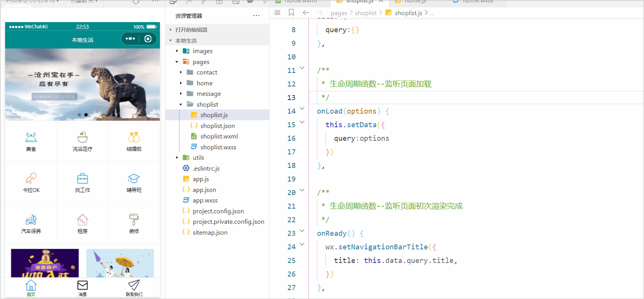Go back with the left arrow icon

[306, 12]
